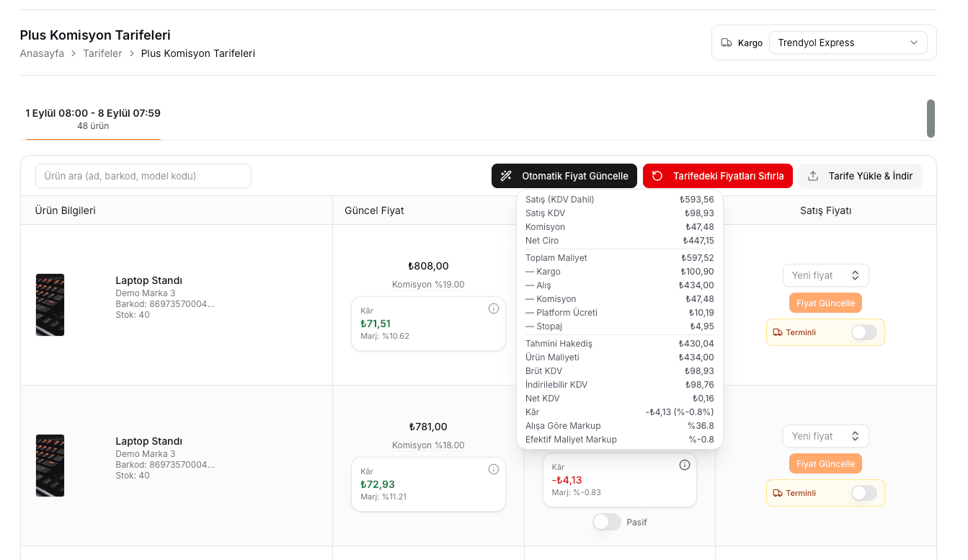Screen dimensions: 968x560
Task: Click first product's Laptop Standı thumbnail
Action: point(50,305)
